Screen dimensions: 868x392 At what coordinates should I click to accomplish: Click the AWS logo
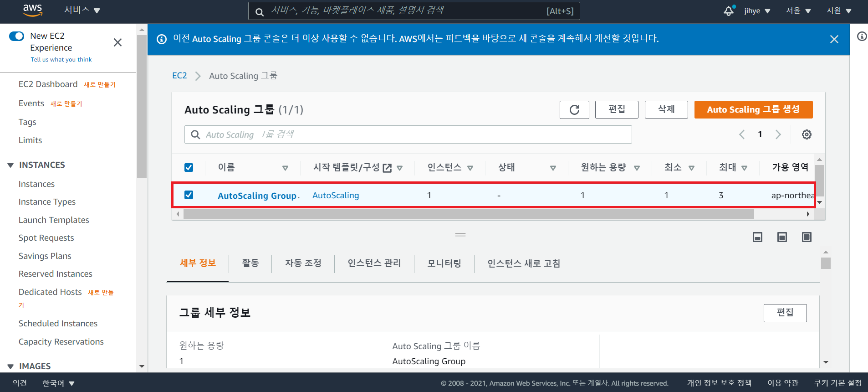pyautogui.click(x=32, y=10)
